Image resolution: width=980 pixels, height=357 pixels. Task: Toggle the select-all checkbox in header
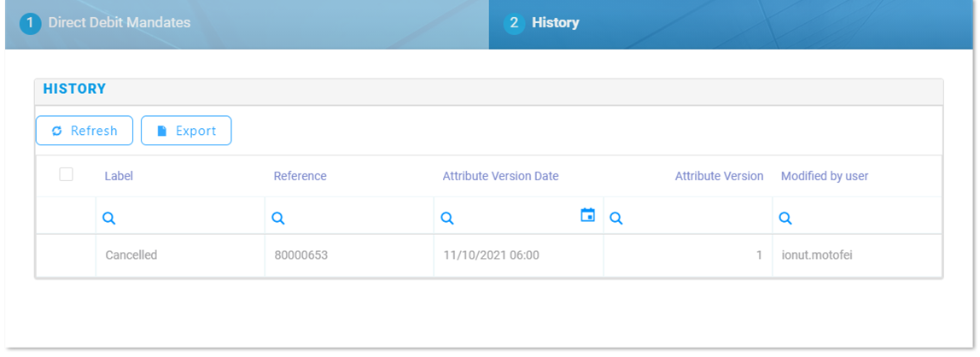(66, 175)
